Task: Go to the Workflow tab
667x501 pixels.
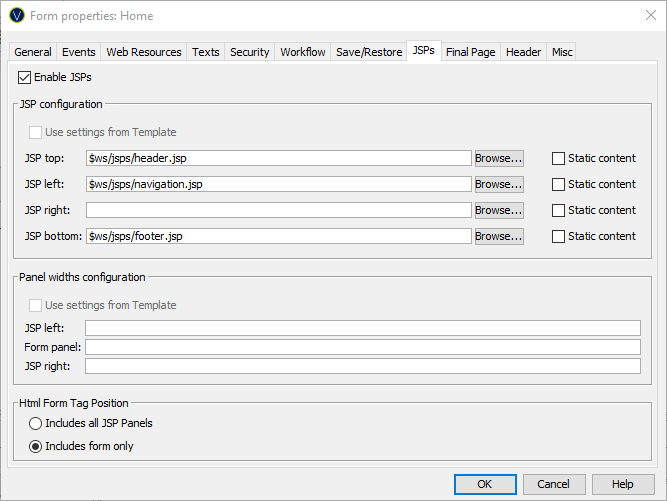Action: coord(302,52)
